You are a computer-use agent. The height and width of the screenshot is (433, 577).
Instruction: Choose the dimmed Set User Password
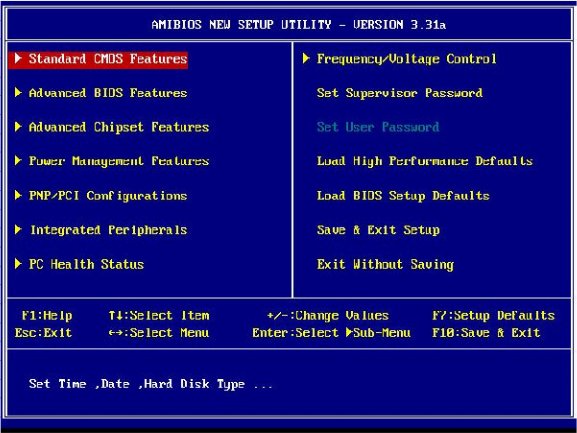[x=378, y=127]
